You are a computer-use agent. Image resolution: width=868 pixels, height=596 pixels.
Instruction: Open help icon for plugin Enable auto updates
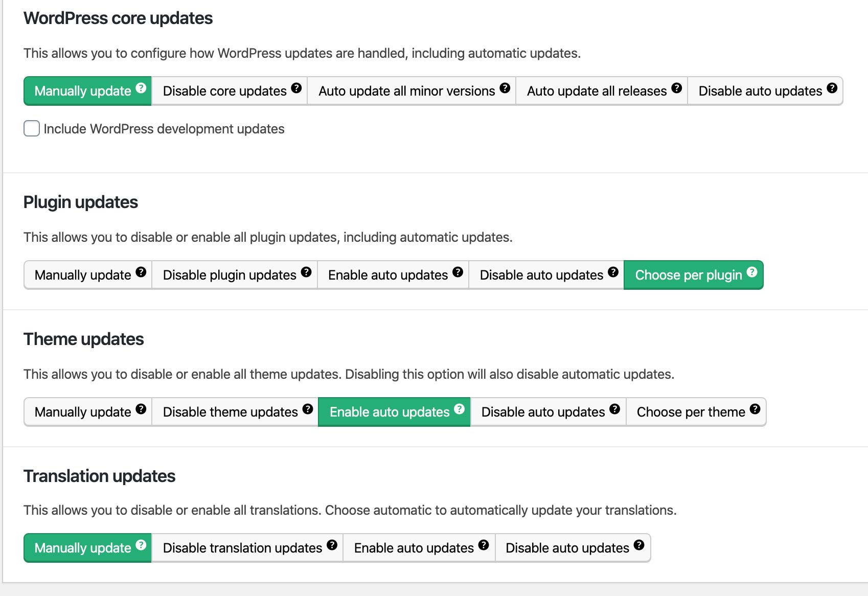[458, 272]
